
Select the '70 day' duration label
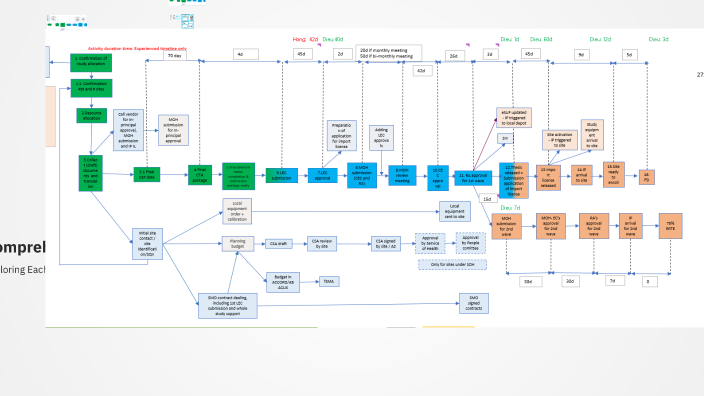175,56
